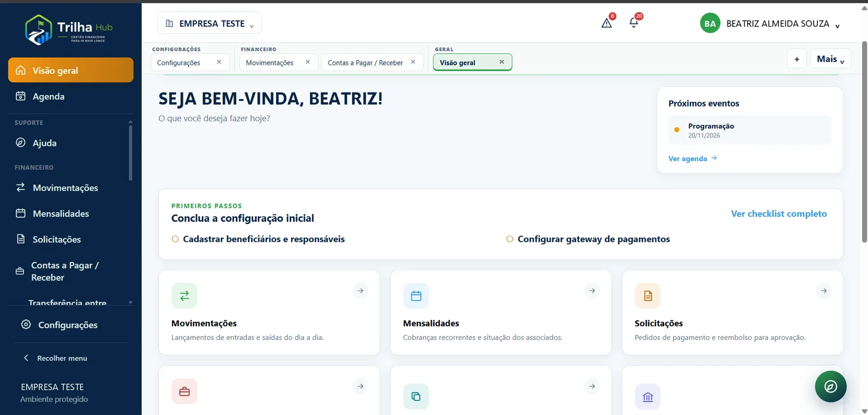Close the Visão geral tab
The height and width of the screenshot is (415, 868).
pos(501,62)
